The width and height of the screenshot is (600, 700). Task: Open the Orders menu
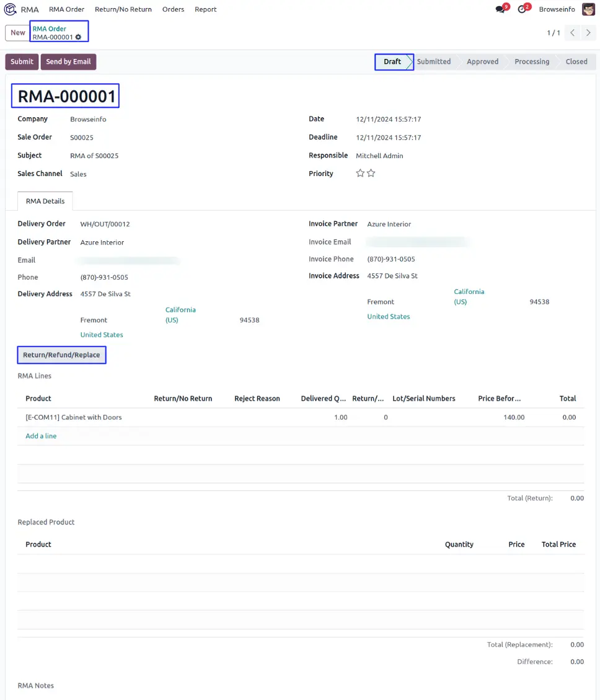(173, 9)
